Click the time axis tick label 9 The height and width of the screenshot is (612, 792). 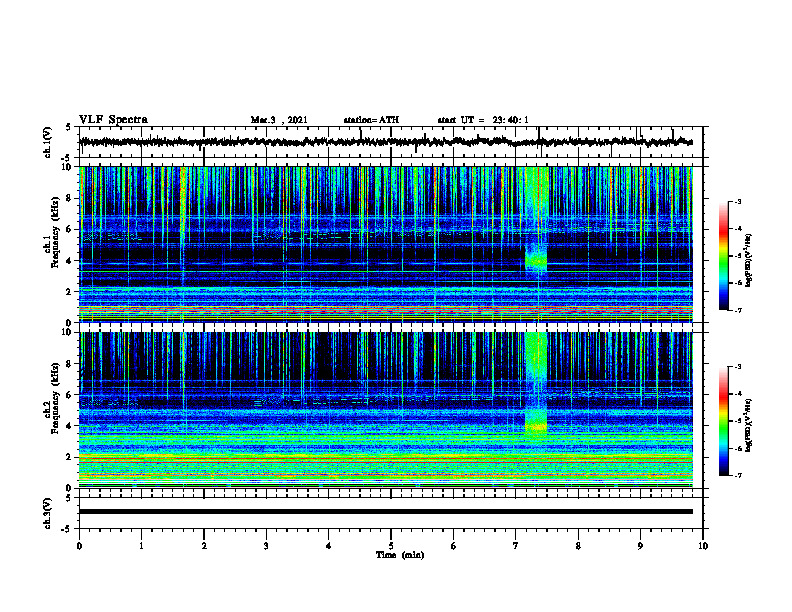pos(640,546)
